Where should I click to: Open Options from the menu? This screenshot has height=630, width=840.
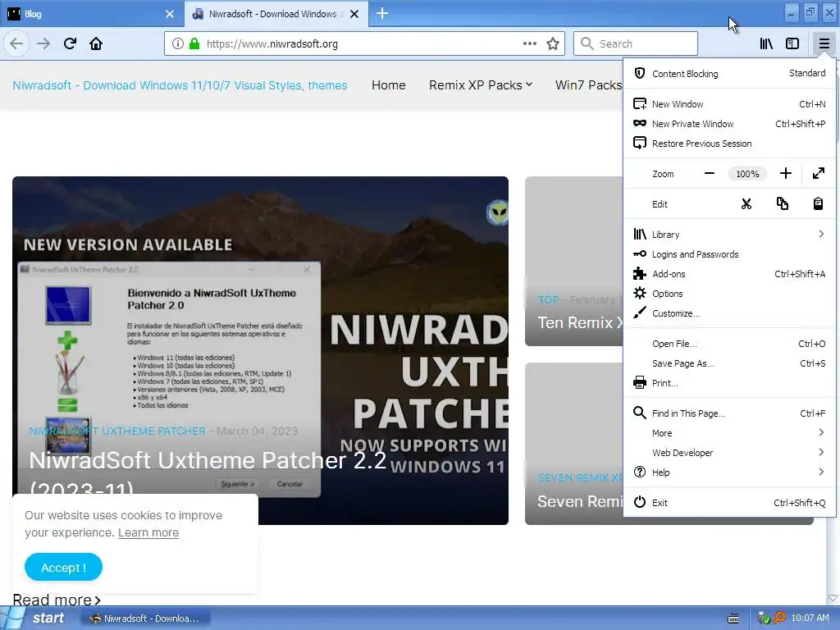tap(729, 294)
